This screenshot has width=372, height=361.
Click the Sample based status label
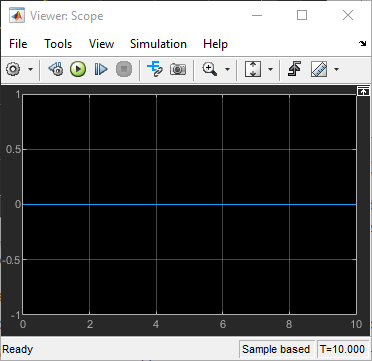click(276, 349)
